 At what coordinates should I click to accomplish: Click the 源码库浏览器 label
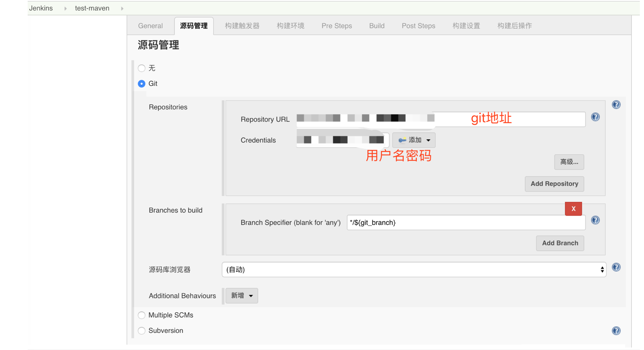(170, 269)
